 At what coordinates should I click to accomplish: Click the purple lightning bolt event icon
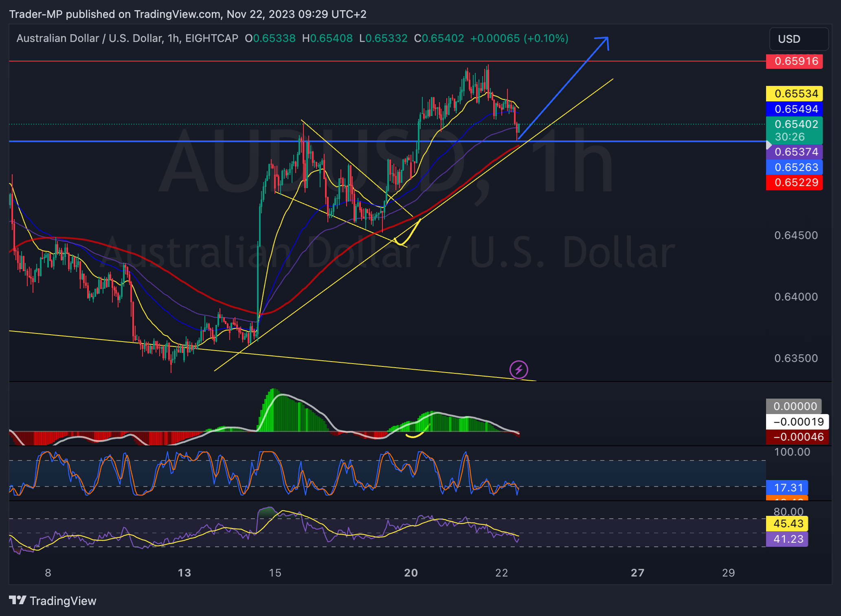pyautogui.click(x=518, y=370)
